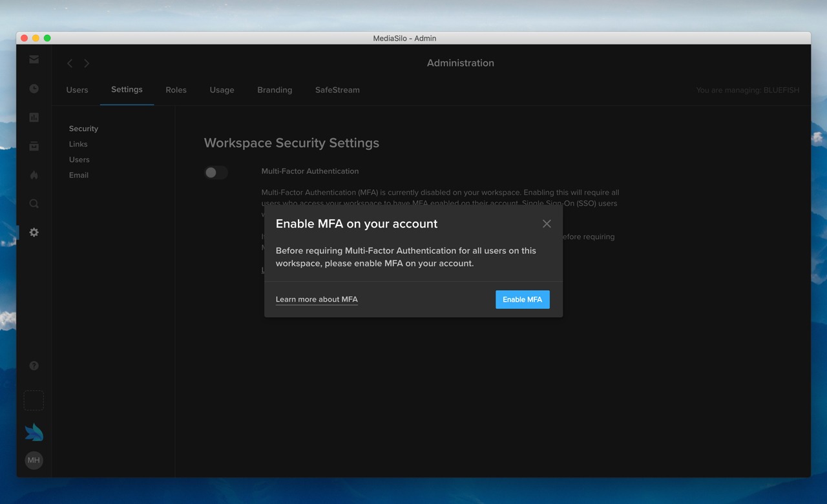Switch to the Branding tab

(275, 90)
